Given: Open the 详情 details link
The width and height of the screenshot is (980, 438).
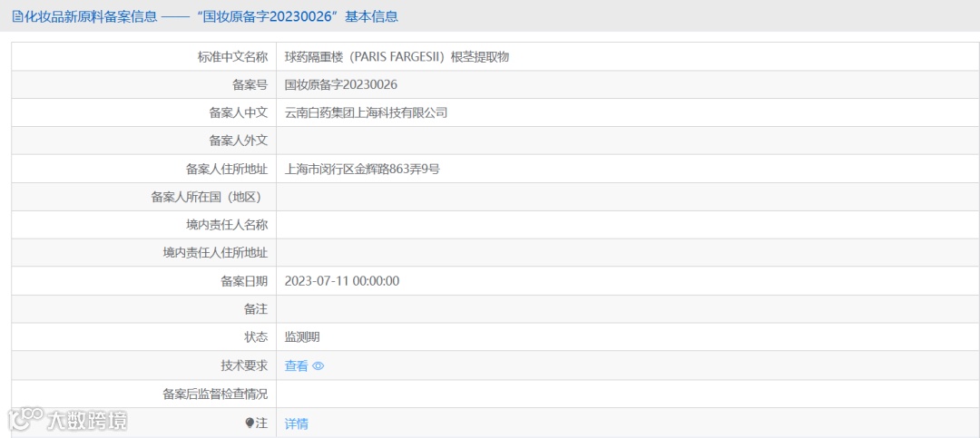Looking at the screenshot, I should coord(296,423).
